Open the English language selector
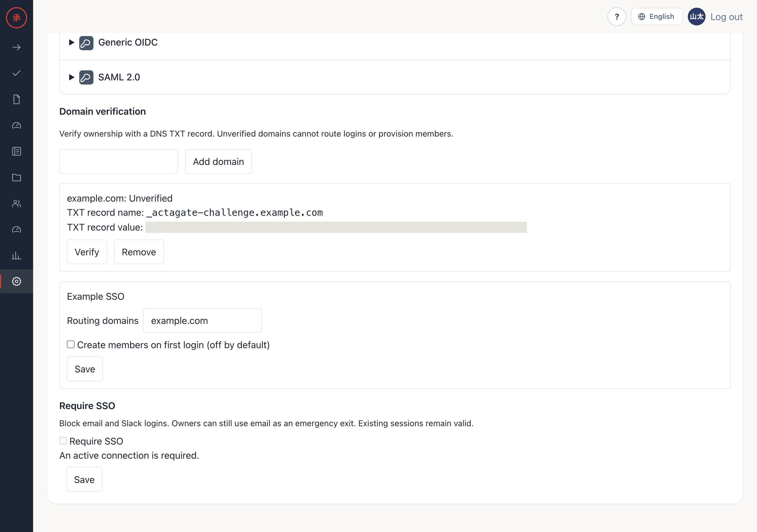The height and width of the screenshot is (532, 757). (656, 17)
